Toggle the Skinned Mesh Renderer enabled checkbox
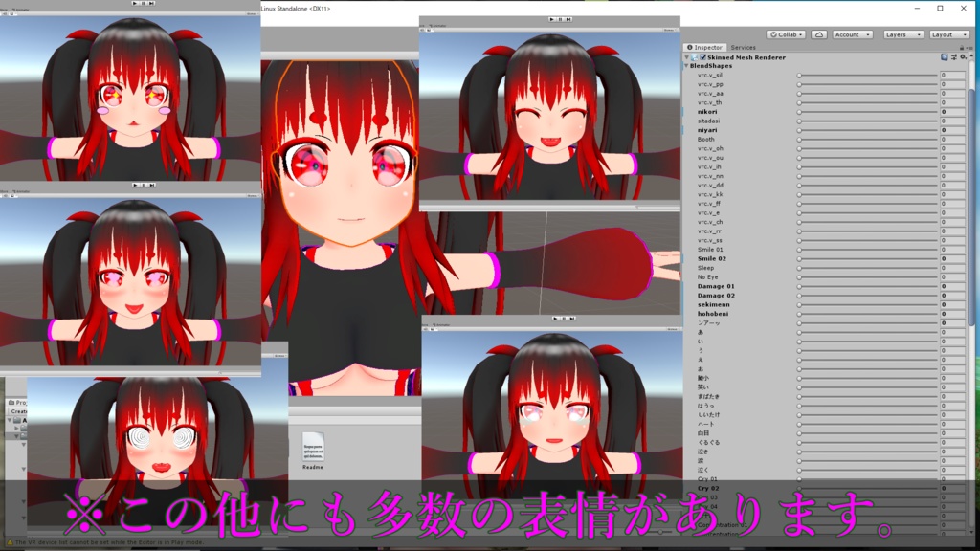Viewport: 980px width, 551px height. [x=703, y=56]
